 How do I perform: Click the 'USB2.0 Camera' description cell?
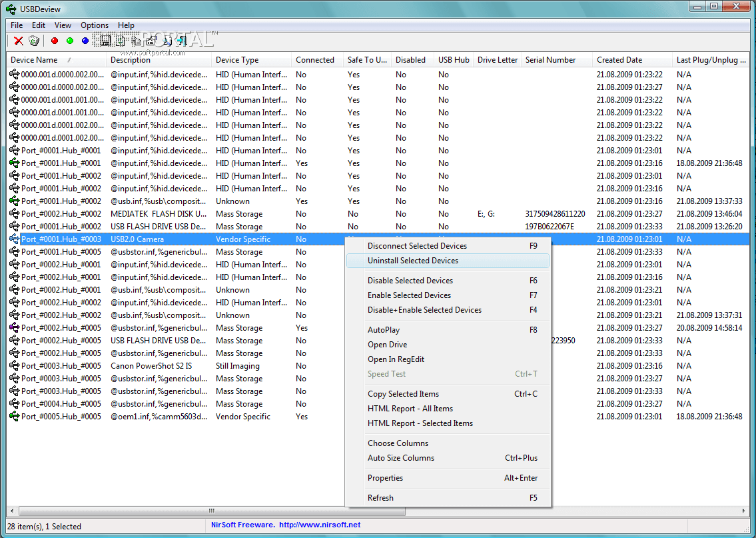137,239
